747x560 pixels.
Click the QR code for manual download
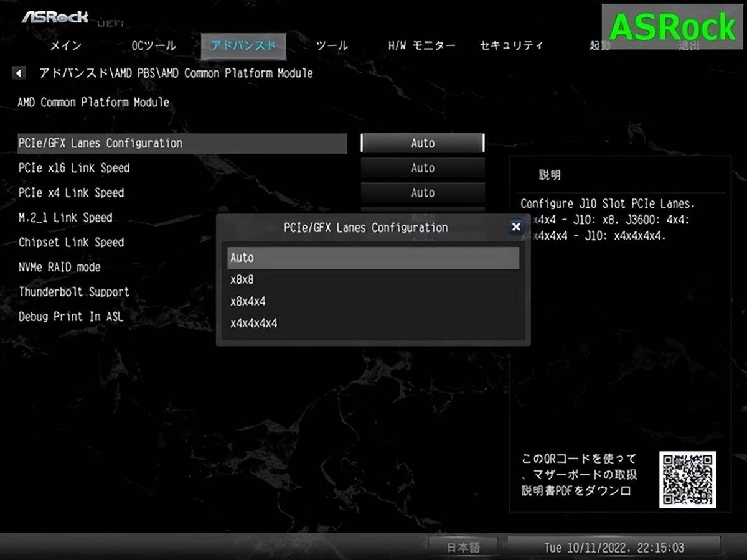pos(687,479)
